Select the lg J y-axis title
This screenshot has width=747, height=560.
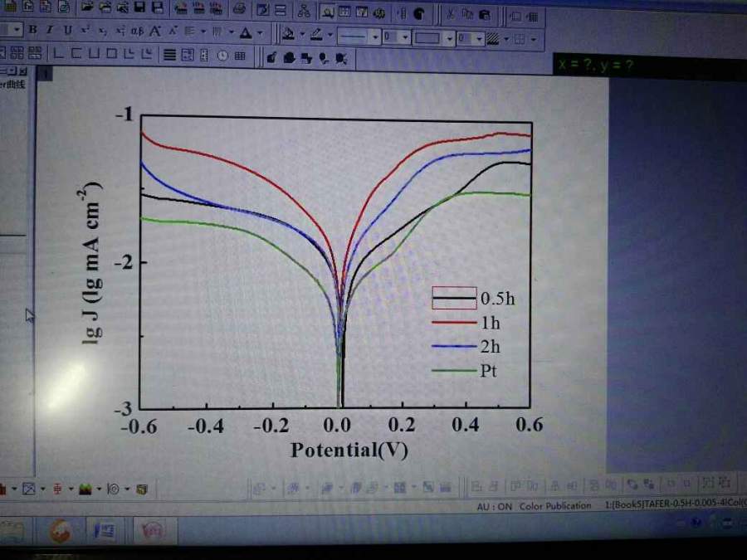90,262
